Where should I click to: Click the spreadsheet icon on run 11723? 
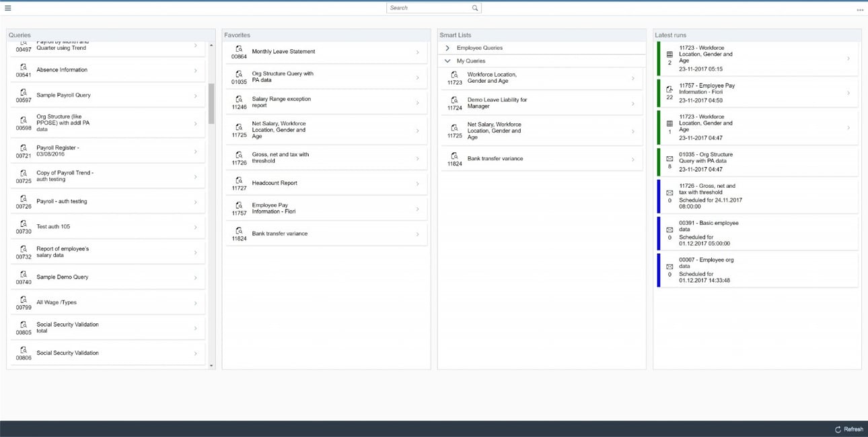click(x=669, y=54)
